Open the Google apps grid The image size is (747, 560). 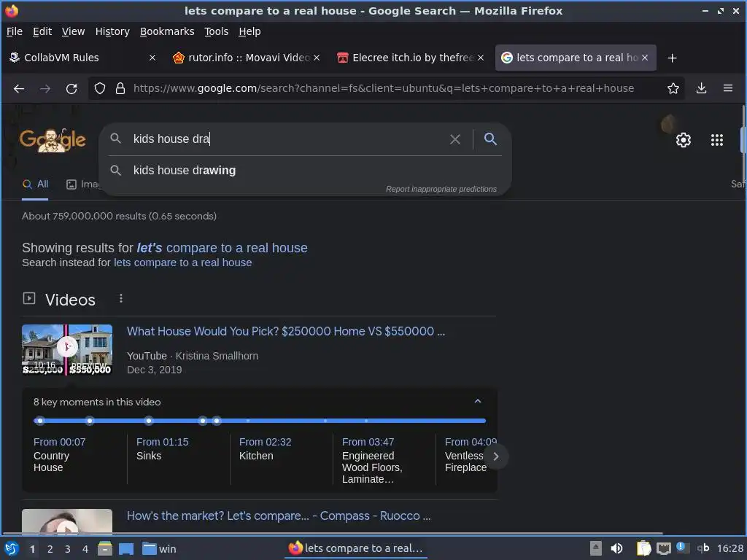[x=717, y=140]
